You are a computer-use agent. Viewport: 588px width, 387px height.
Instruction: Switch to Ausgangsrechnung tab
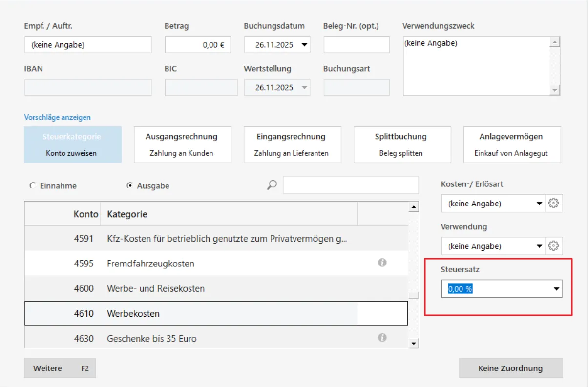(181, 144)
